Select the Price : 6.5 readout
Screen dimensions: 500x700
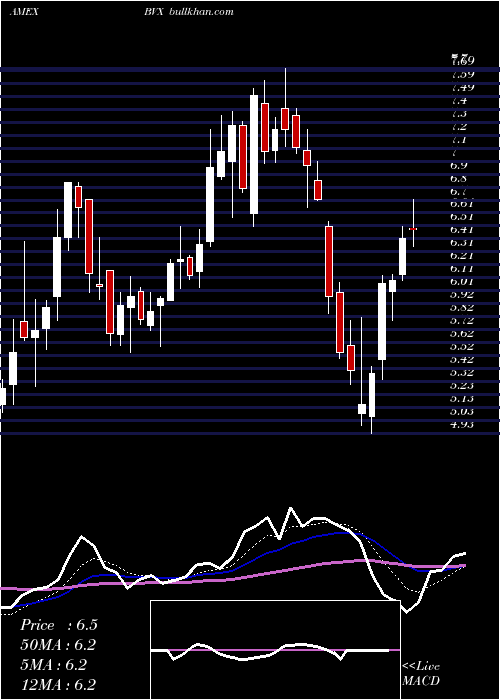pos(58,625)
